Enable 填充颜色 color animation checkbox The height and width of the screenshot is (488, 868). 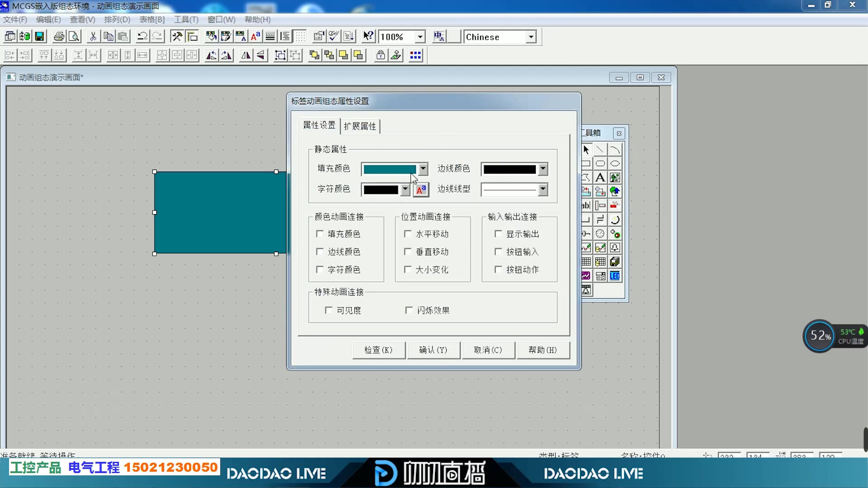pos(320,234)
